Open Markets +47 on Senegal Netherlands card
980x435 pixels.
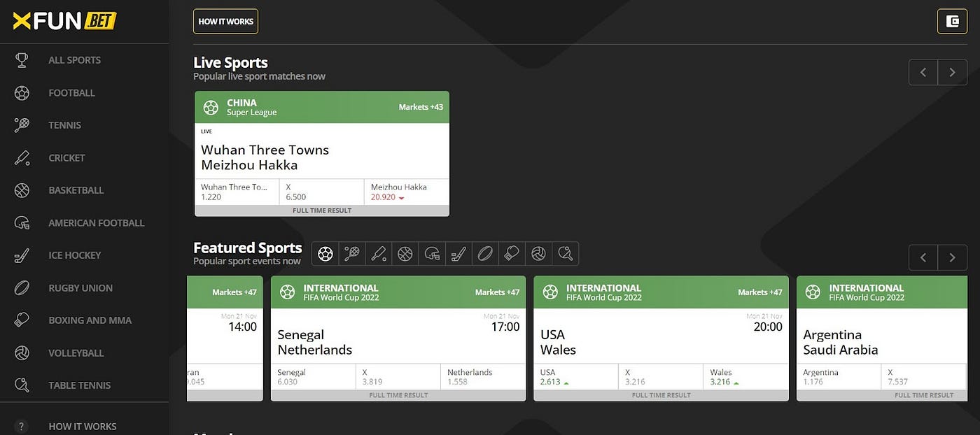pos(497,292)
